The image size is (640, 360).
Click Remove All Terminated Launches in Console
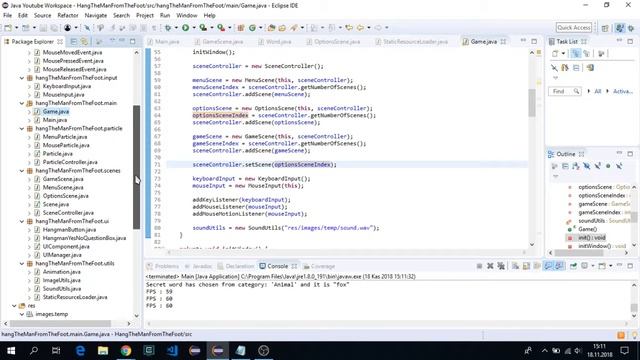[x=501, y=266]
